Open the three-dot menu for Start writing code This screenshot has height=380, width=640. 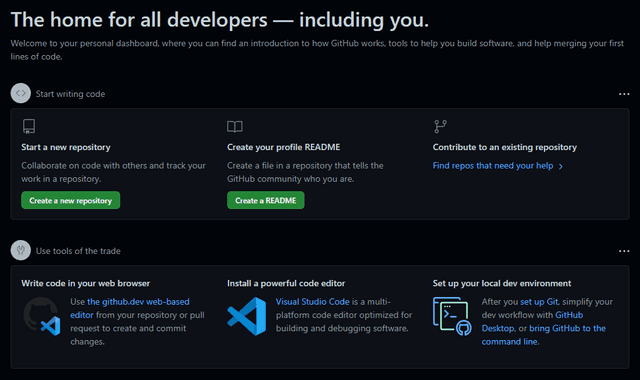624,94
